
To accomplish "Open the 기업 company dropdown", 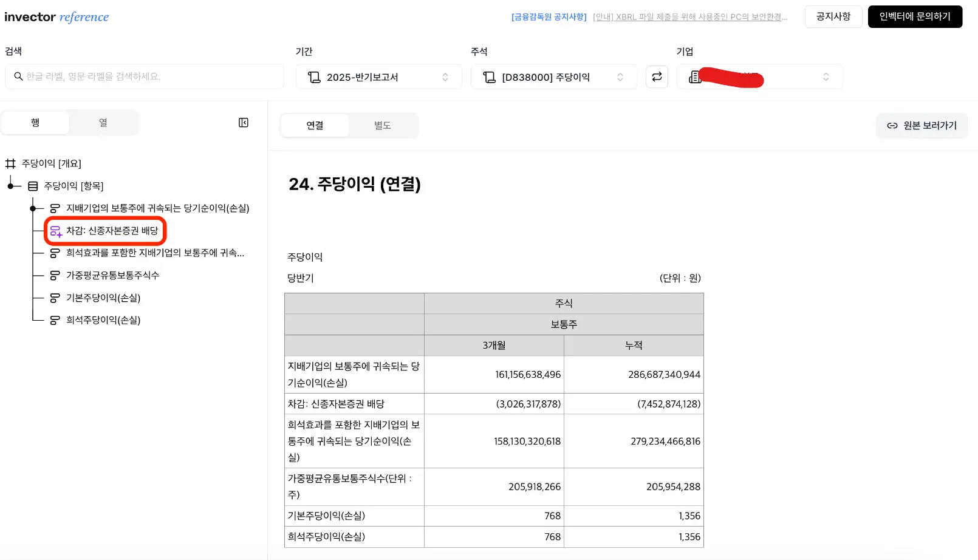I will 759,77.
